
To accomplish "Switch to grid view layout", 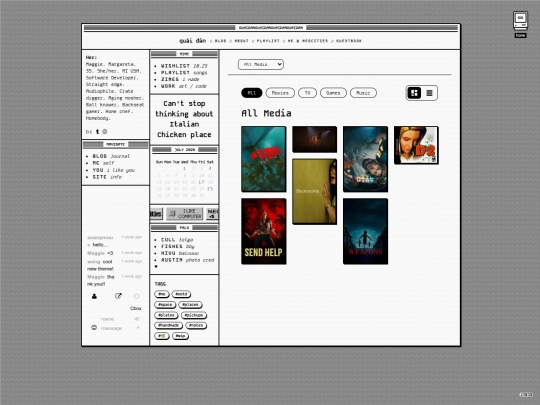I will coord(414,93).
